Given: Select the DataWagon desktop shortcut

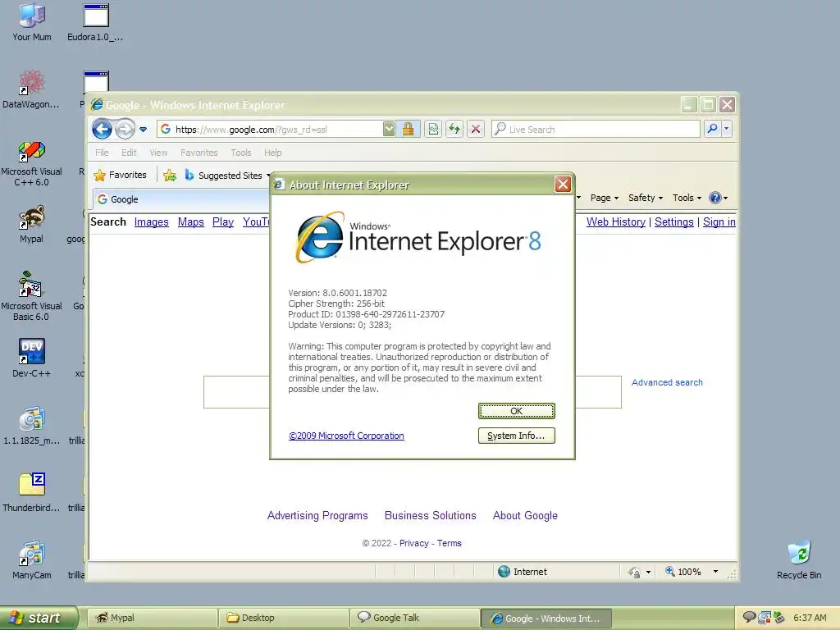Looking at the screenshot, I should click(31, 89).
